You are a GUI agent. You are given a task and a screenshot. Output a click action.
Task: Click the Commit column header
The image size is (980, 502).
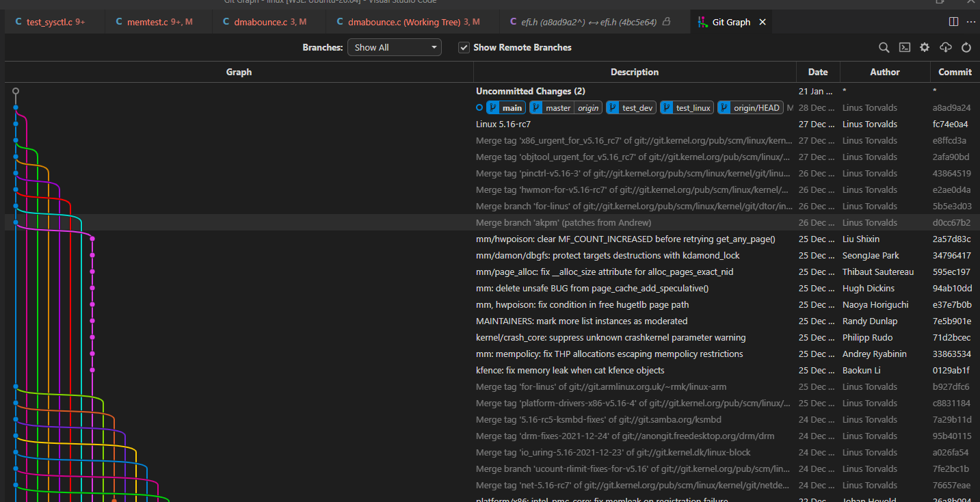[955, 72]
